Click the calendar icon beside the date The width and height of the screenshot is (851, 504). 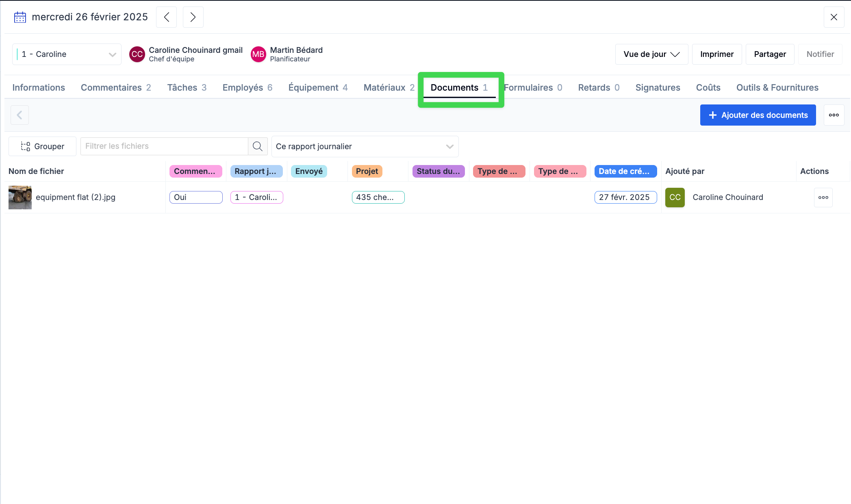pos(20,17)
